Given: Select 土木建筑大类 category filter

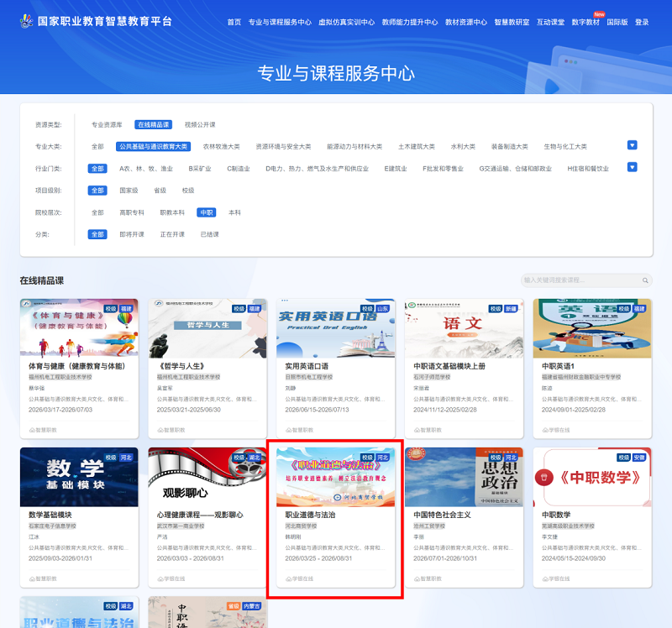Looking at the screenshot, I should pos(416,146).
